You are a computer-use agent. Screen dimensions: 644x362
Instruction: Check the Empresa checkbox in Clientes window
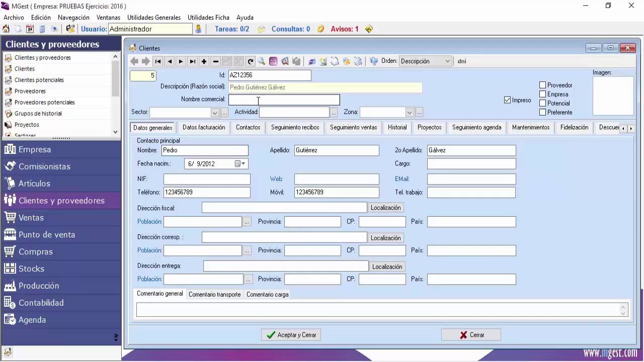543,95
